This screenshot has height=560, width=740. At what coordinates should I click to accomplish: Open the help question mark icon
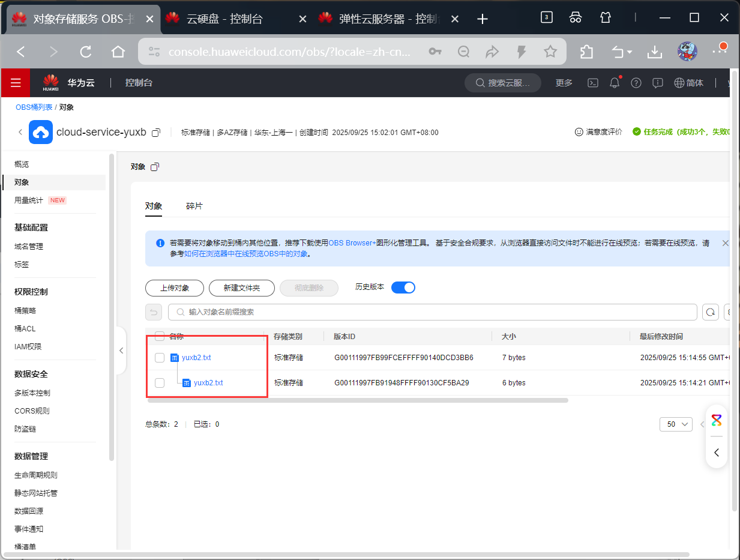point(636,83)
